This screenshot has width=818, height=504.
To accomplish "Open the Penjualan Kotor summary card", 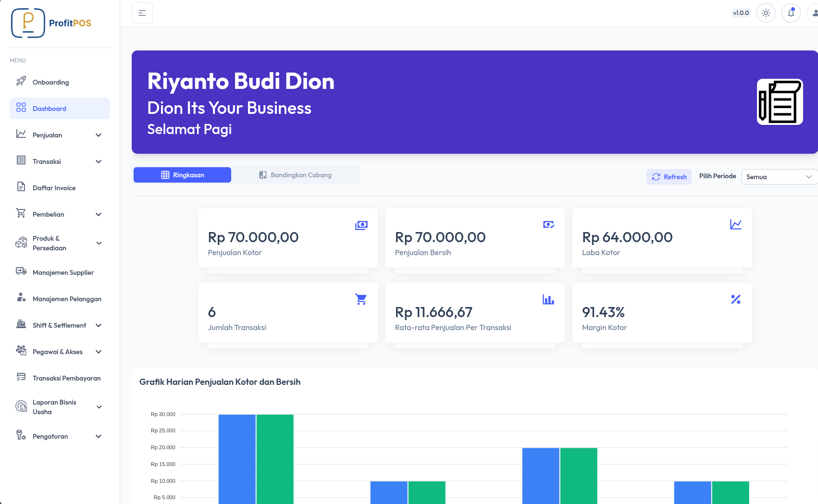I will tap(287, 238).
